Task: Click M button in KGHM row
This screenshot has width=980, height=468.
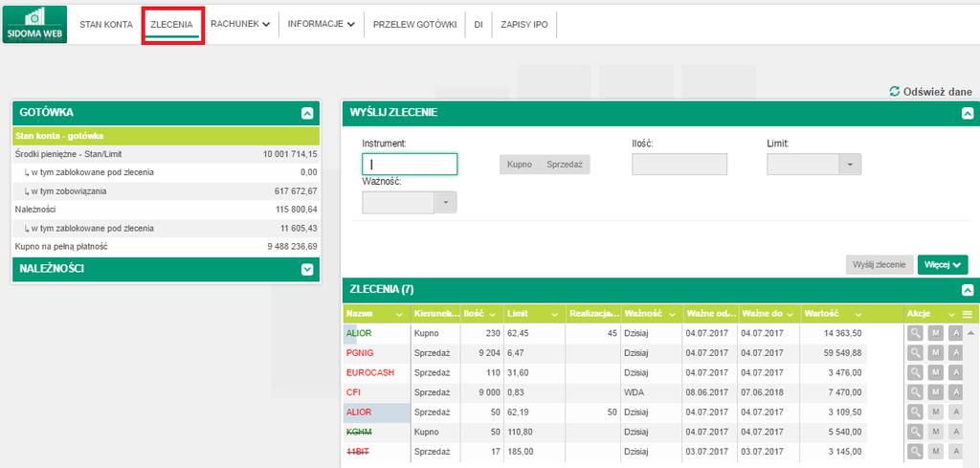Action: [x=936, y=433]
